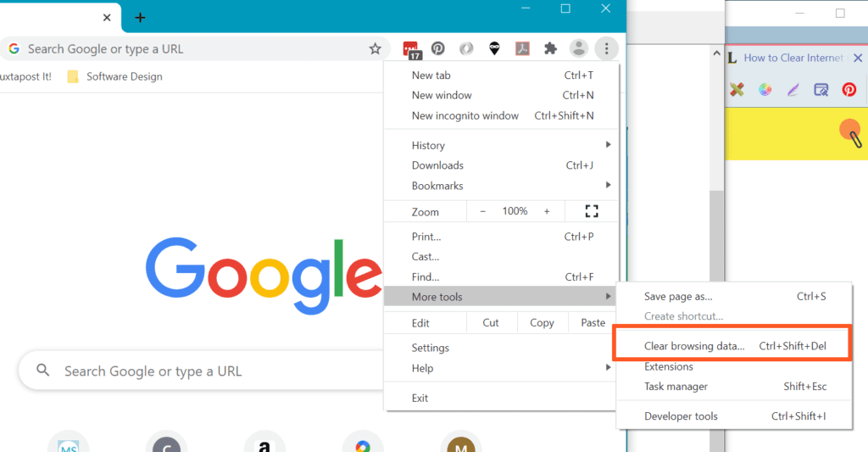Click the three-dot Chrome menu button
The image size is (868, 452).
click(x=606, y=49)
